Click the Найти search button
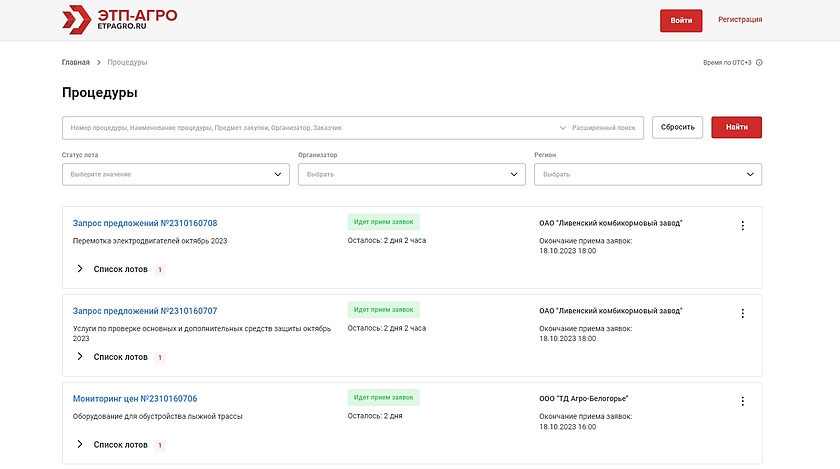 [736, 128]
